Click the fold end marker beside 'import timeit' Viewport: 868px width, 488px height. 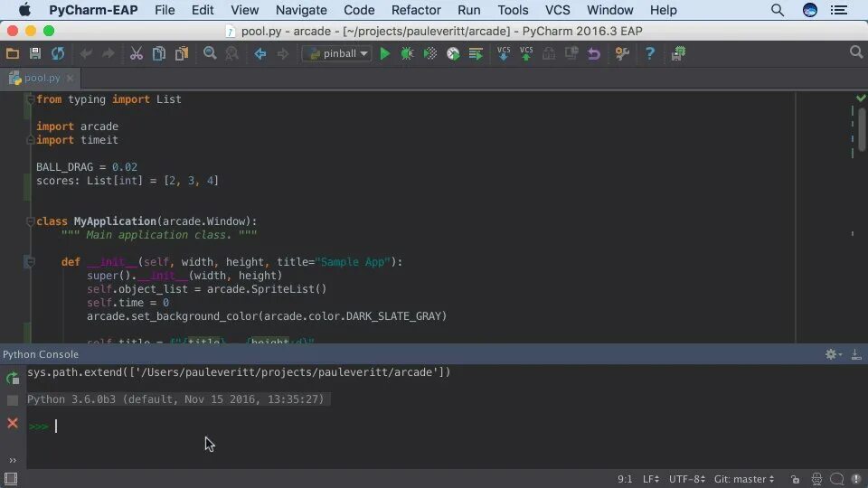click(x=31, y=140)
